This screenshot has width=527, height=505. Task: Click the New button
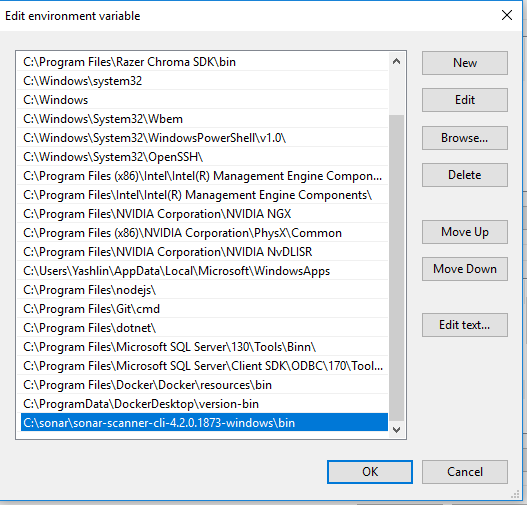465,63
